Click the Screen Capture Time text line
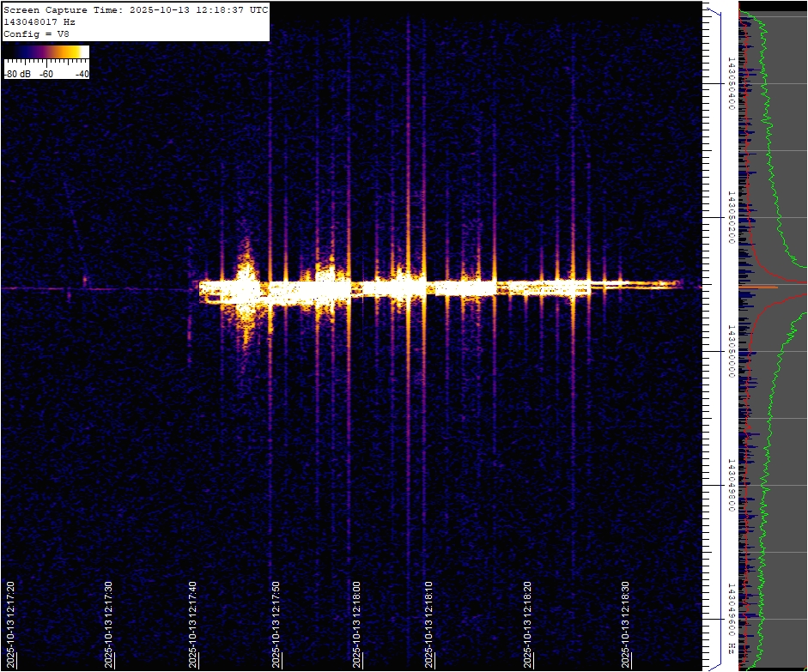808x672 pixels. (x=136, y=9)
